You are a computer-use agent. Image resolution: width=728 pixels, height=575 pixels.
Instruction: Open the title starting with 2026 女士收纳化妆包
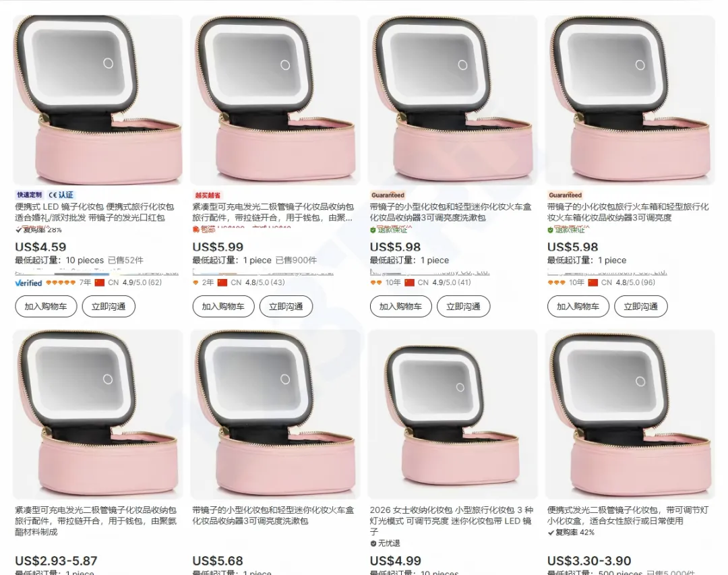pyautogui.click(x=451, y=520)
